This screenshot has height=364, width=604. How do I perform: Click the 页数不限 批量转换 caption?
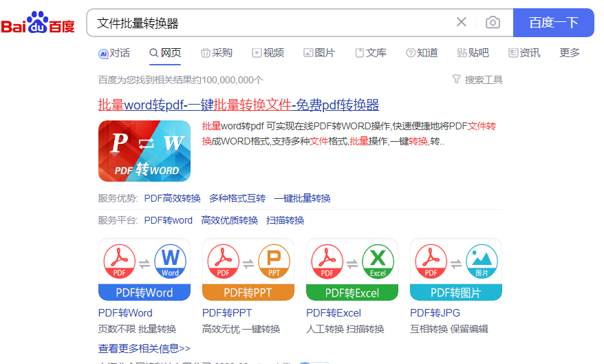pos(137,329)
